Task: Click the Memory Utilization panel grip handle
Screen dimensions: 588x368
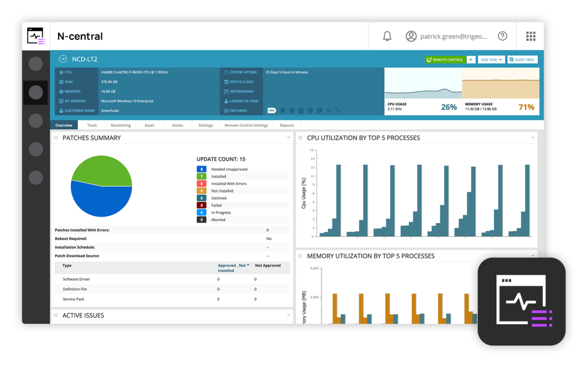Action: click(300, 256)
